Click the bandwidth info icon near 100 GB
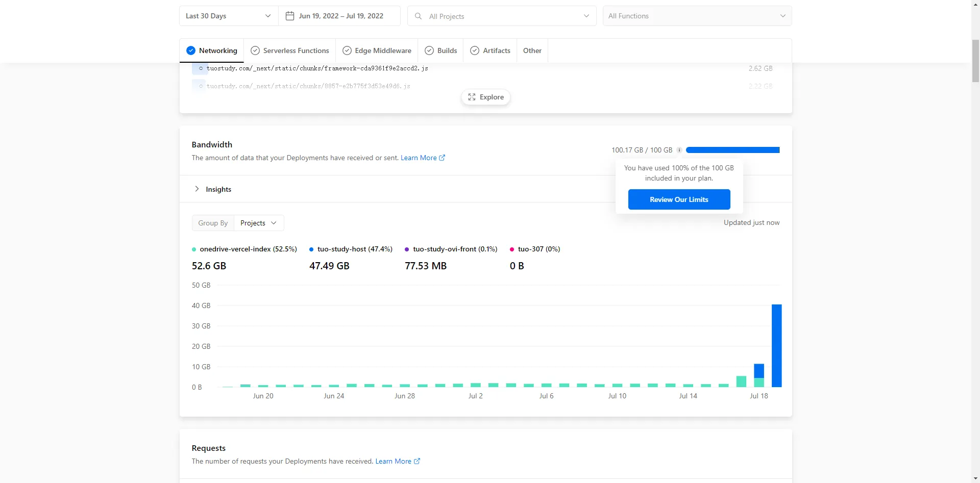This screenshot has height=483, width=980. click(x=679, y=150)
